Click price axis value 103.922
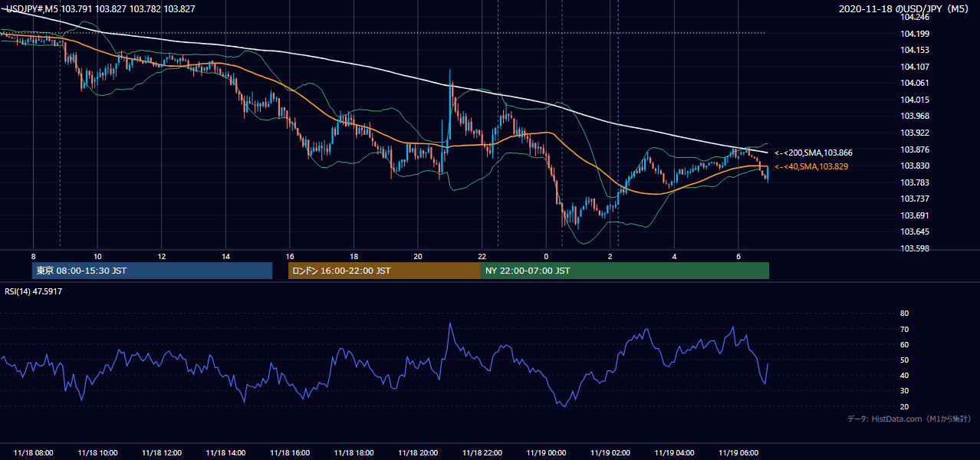Screen dimensions: 980x460 click(x=915, y=133)
